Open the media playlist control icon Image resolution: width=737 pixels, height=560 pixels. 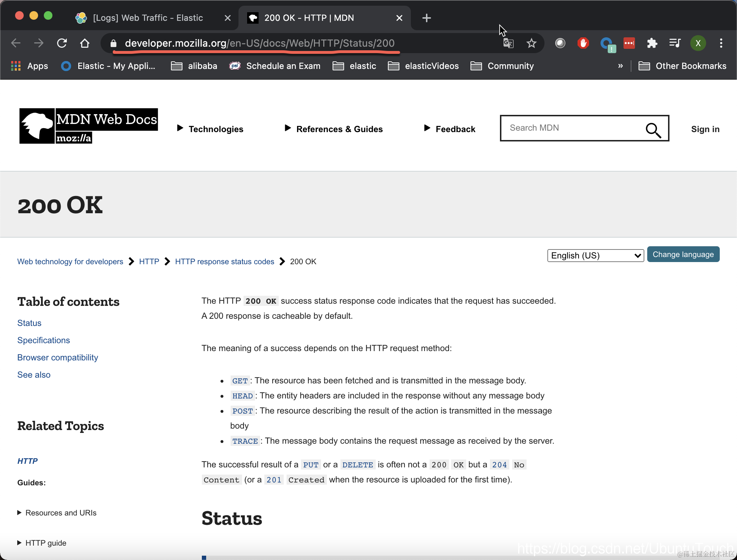[675, 43]
